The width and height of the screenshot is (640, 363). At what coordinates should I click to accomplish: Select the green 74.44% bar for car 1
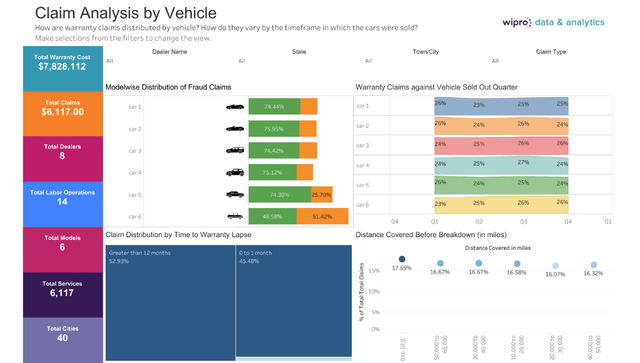[274, 107]
